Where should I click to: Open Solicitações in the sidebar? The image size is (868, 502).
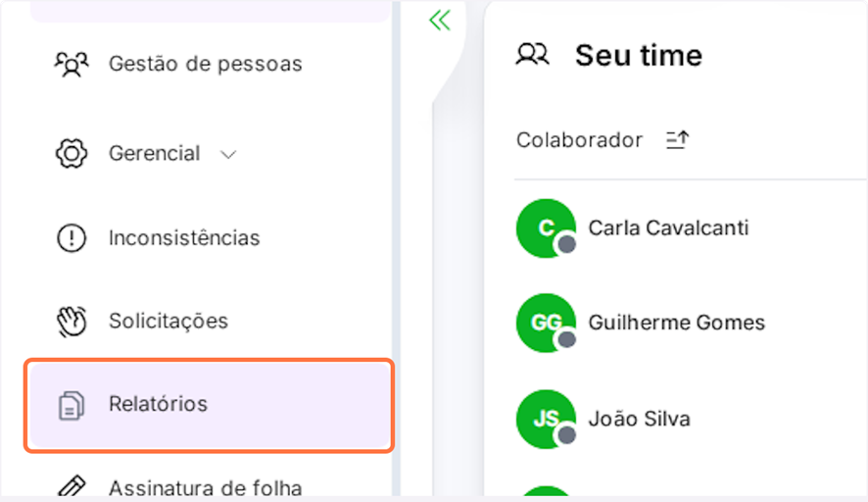point(169,322)
